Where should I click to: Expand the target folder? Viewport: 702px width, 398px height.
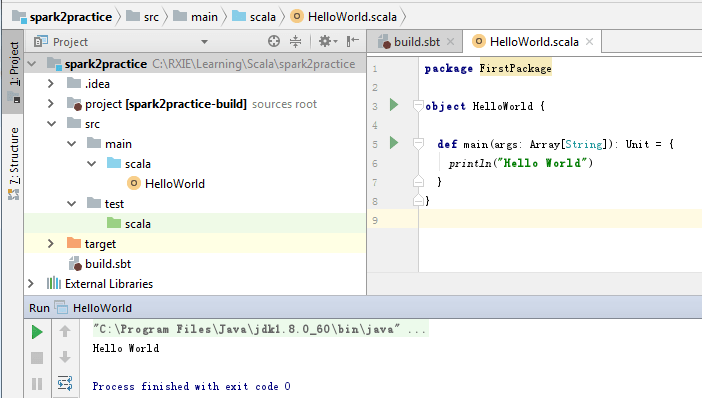pos(51,244)
